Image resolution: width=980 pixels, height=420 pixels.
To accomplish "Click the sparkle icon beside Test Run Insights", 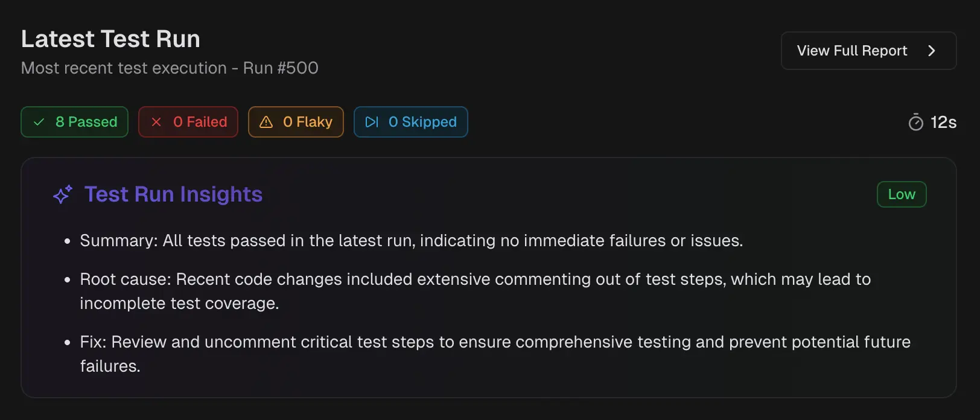I will [63, 194].
